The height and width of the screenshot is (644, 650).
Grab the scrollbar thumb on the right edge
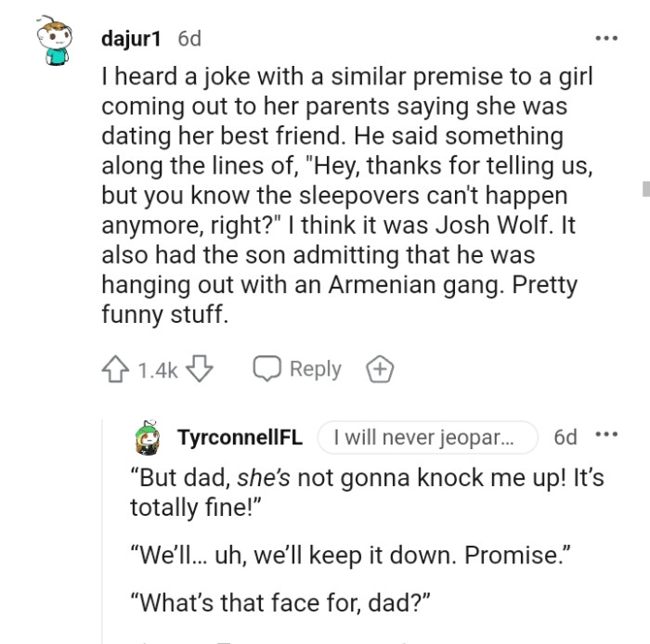[x=644, y=190]
